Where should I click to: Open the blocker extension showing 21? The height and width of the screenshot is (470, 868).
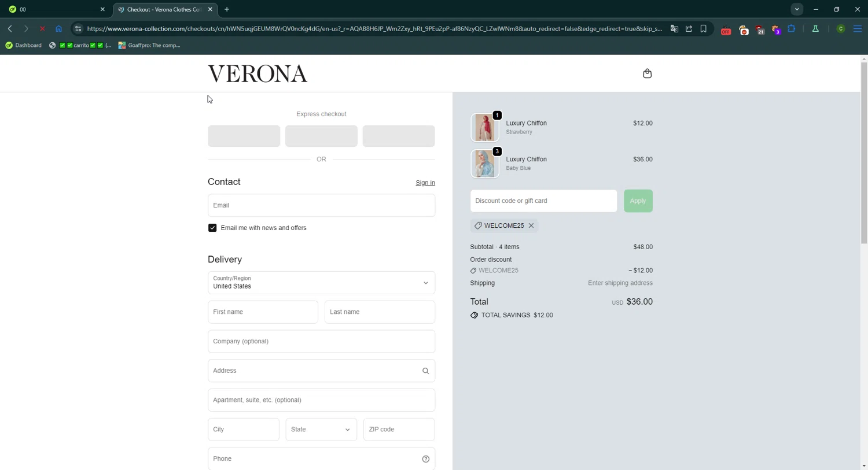coord(760,30)
